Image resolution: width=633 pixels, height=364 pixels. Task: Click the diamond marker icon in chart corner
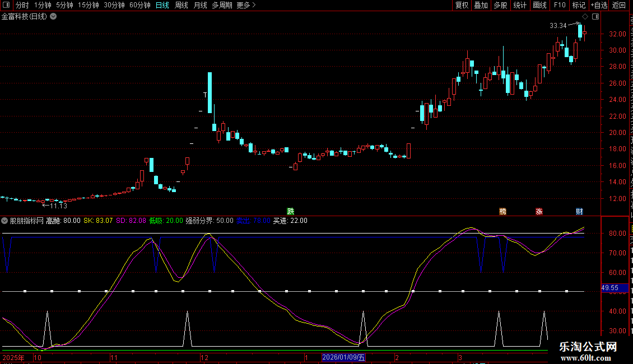585,17
